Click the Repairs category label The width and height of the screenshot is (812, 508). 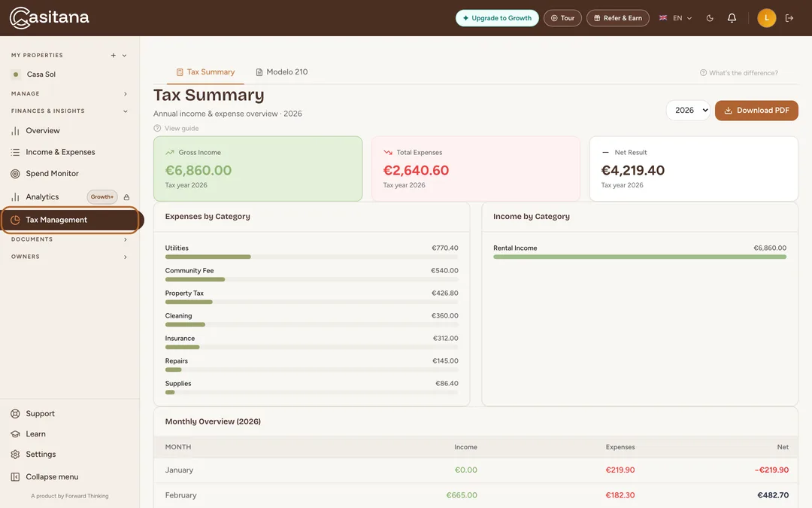coord(177,361)
